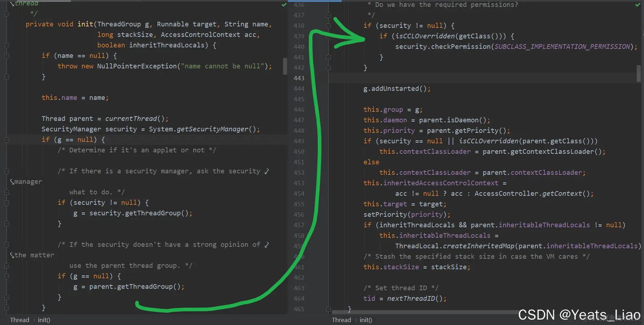Collapse the comment fold at 'If there is a security manager'

click(7, 171)
